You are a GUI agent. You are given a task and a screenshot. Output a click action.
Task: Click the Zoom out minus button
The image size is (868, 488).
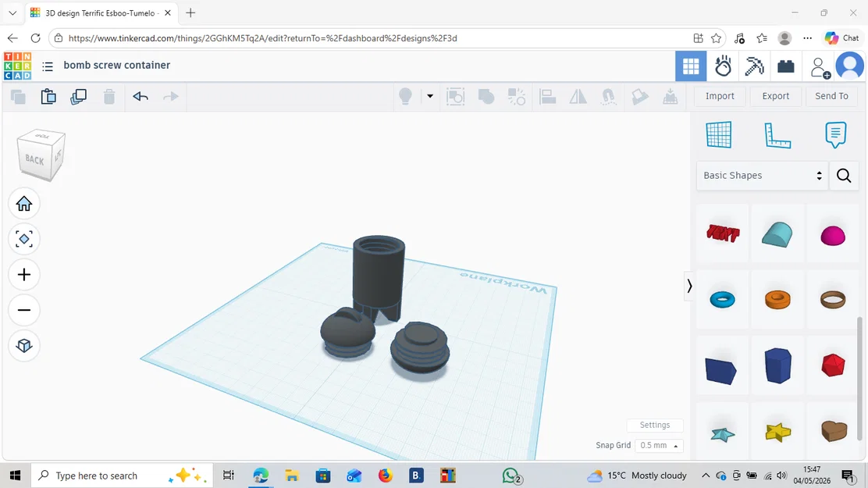tap(23, 310)
